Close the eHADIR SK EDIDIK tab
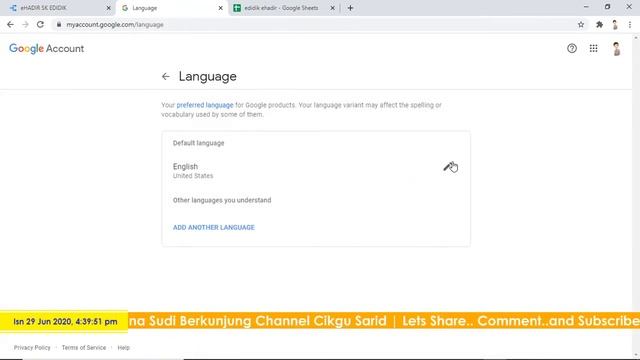Image resolution: width=640 pixels, height=360 pixels. click(x=109, y=8)
